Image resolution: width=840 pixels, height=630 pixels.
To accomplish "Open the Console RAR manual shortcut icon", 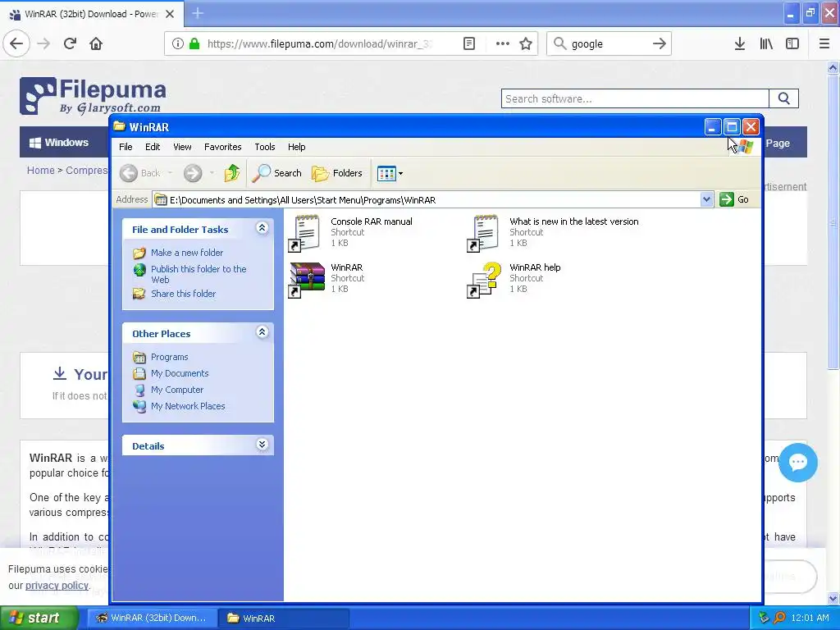I will pyautogui.click(x=305, y=233).
